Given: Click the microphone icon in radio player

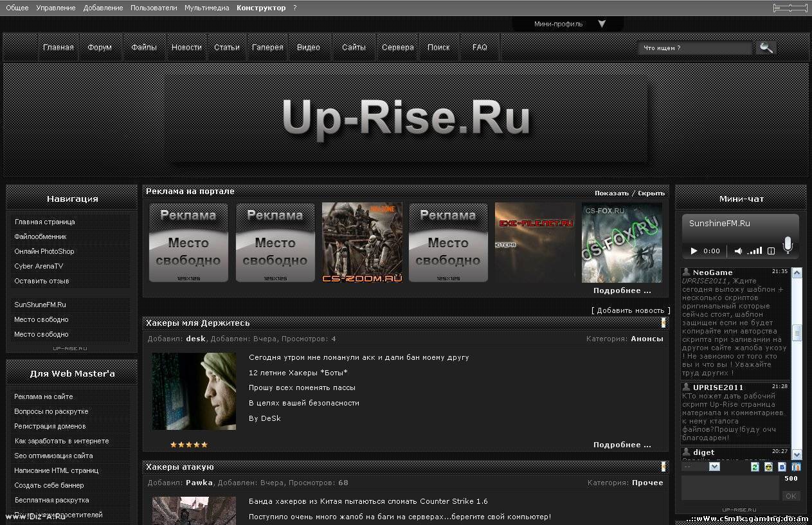Looking at the screenshot, I should click(x=788, y=245).
